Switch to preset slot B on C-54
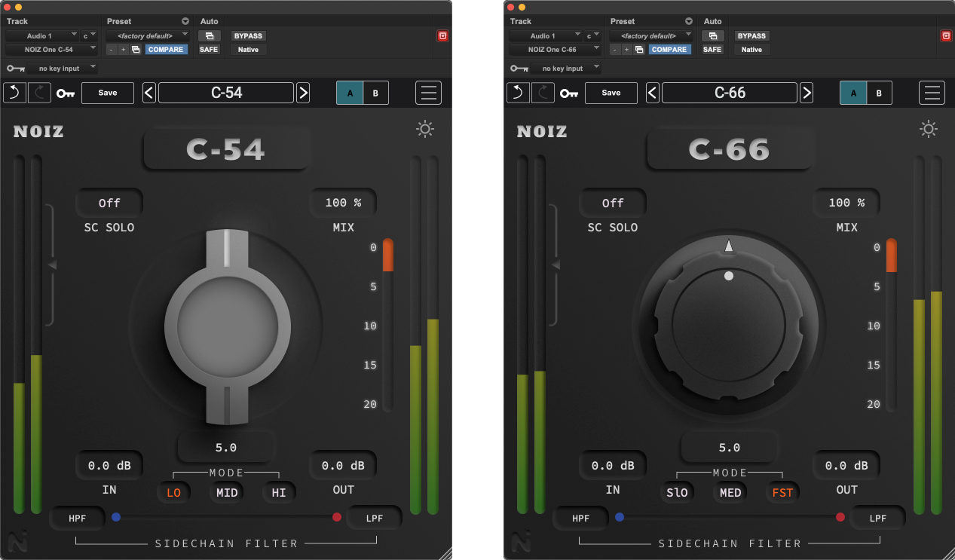 click(376, 93)
